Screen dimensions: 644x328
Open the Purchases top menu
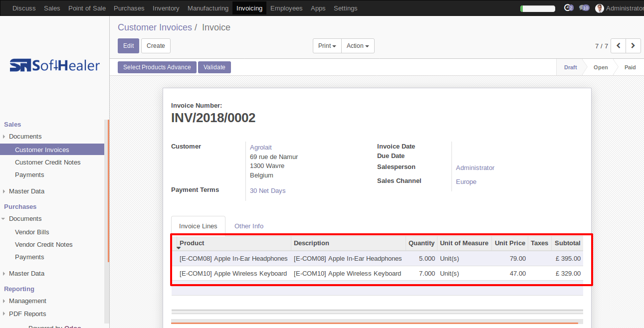129,8
